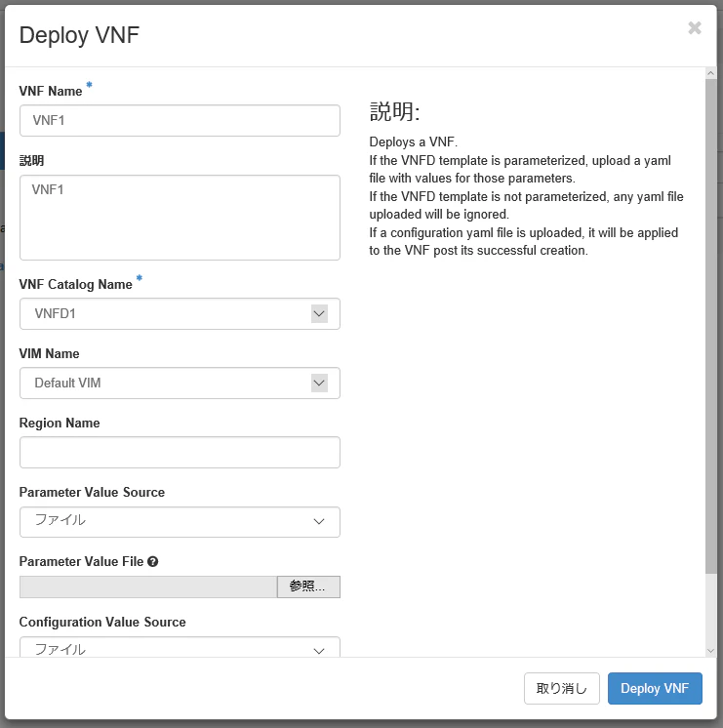Click the Deploy VNF dialog title
Viewport: 723px width, 728px height.
pyautogui.click(x=79, y=35)
